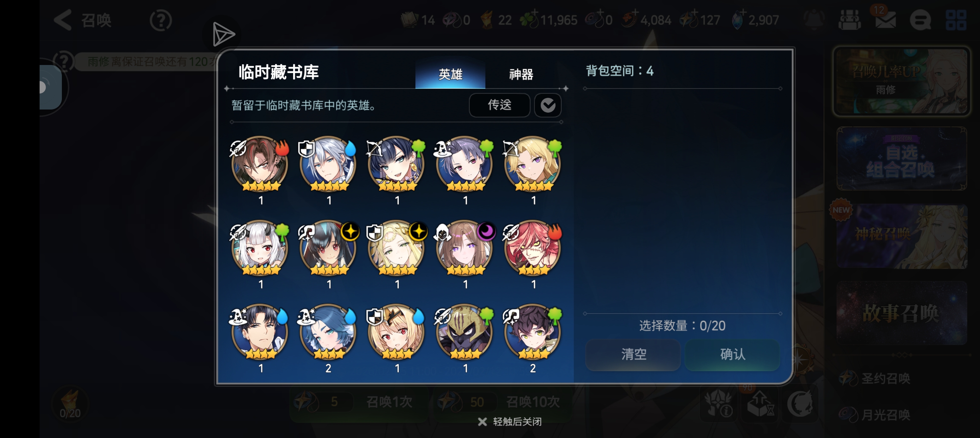Open the mail icon with 12 badge
The width and height of the screenshot is (980, 438).
click(x=885, y=19)
